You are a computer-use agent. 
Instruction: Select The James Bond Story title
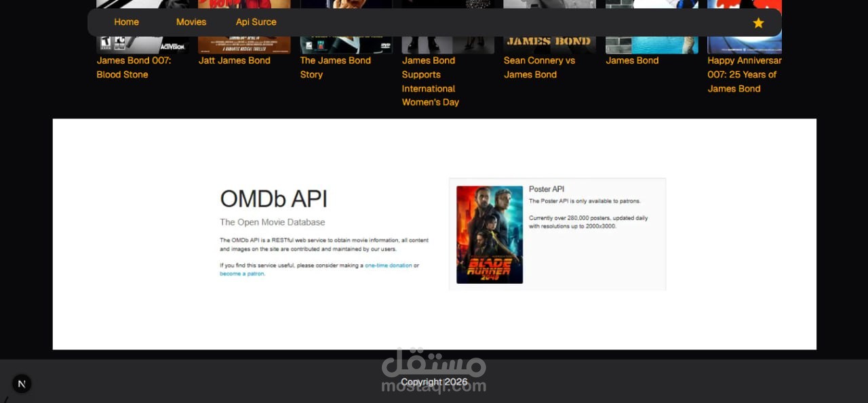pos(335,68)
